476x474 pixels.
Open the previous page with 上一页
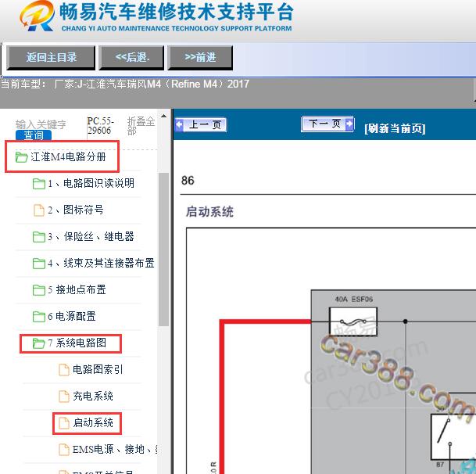pyautogui.click(x=201, y=124)
